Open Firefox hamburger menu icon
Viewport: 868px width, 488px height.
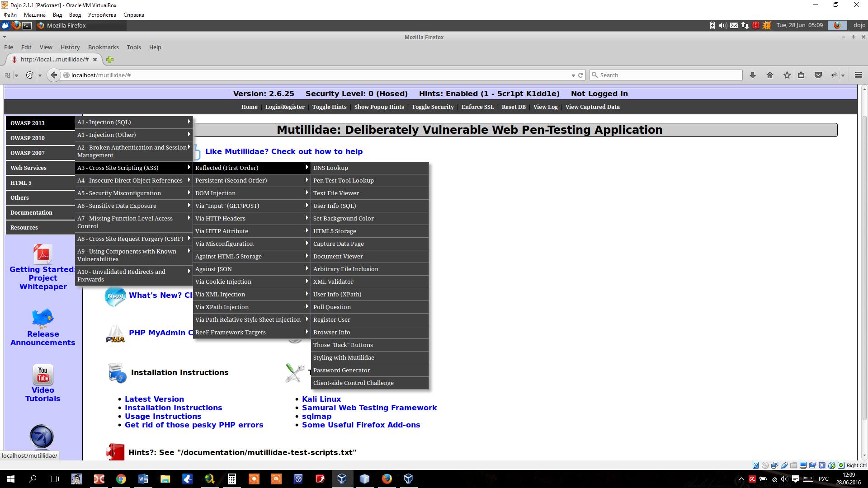coord(858,75)
